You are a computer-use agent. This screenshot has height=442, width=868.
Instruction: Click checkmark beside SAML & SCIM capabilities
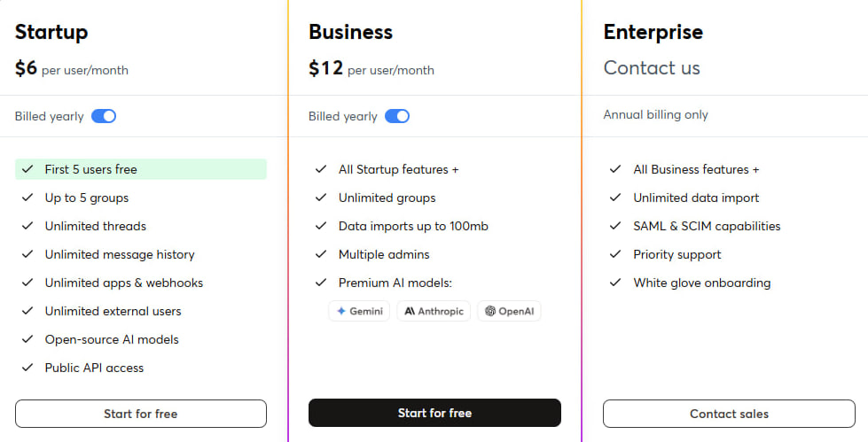click(615, 226)
